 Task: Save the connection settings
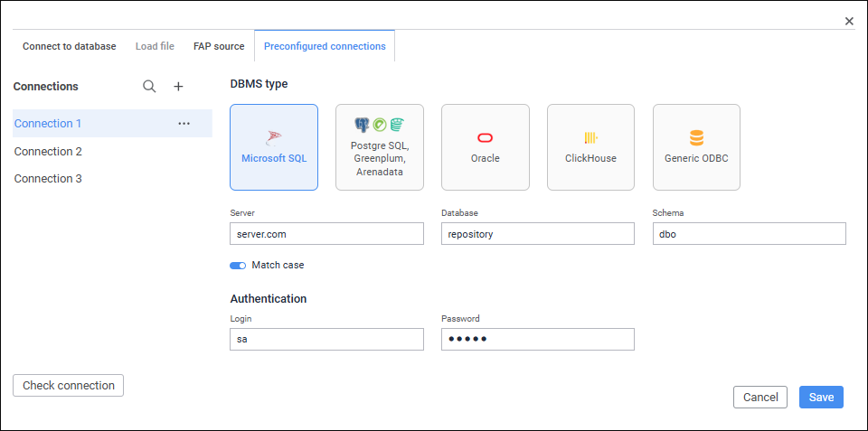[822, 398]
